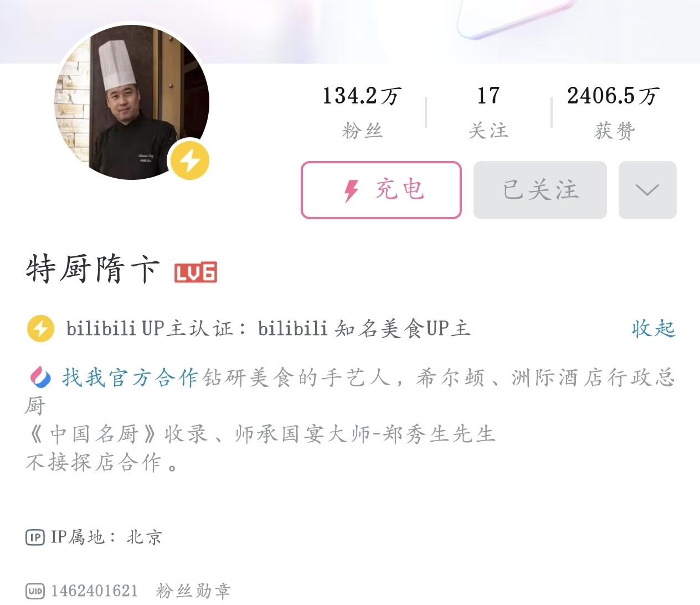Click the yellow UP主认证 certification icon
Viewport: 700px width, 605px height.
[x=40, y=329]
